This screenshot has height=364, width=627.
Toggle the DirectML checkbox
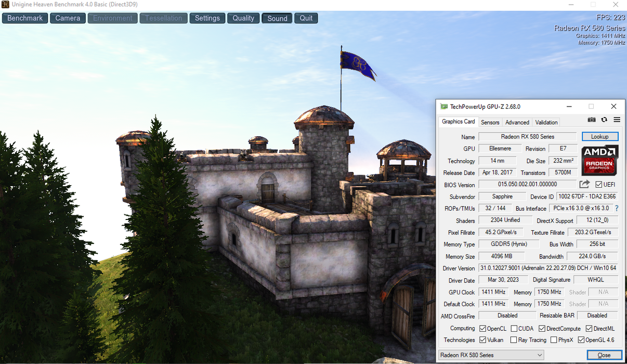pyautogui.click(x=589, y=329)
